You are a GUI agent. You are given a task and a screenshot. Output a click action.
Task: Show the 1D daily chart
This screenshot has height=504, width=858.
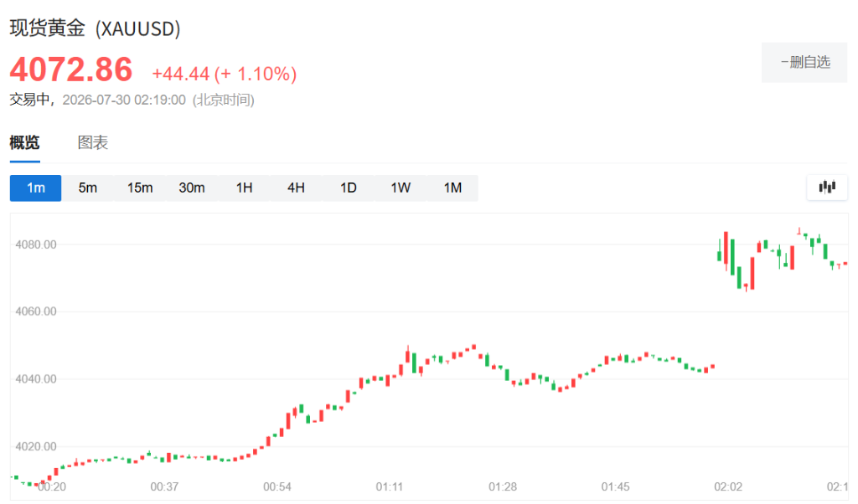(x=349, y=188)
